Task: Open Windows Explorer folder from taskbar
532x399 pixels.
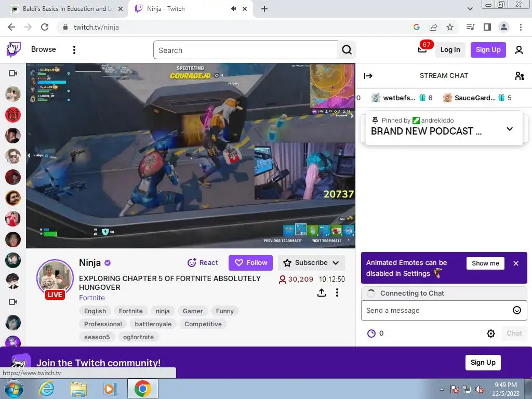Action: click(78, 389)
